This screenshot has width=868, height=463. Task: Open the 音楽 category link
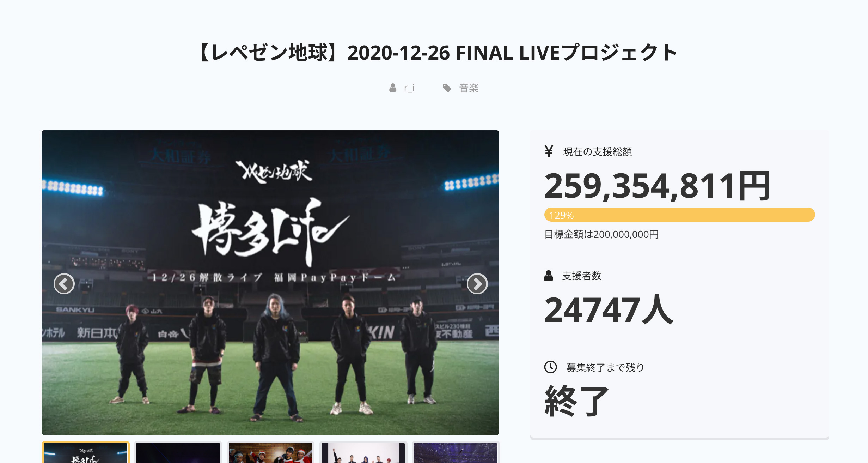469,88
